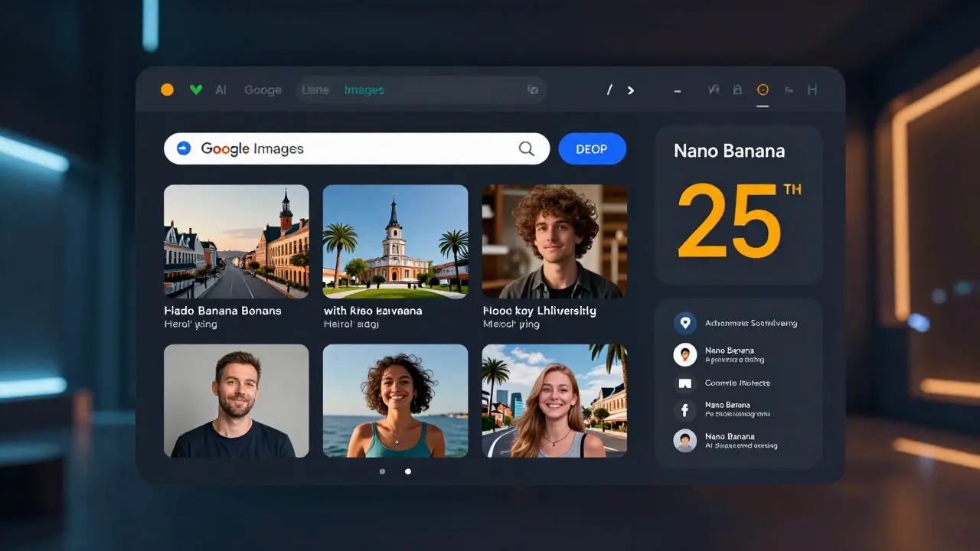
Task: Click the 'Hado Banana Bonans' caption
Action: pyautogui.click(x=223, y=311)
